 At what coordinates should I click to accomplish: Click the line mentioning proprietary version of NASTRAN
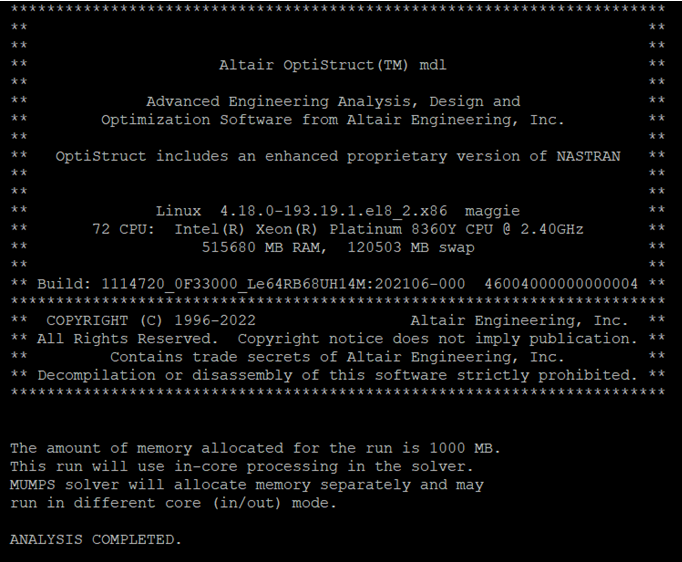(x=338, y=156)
